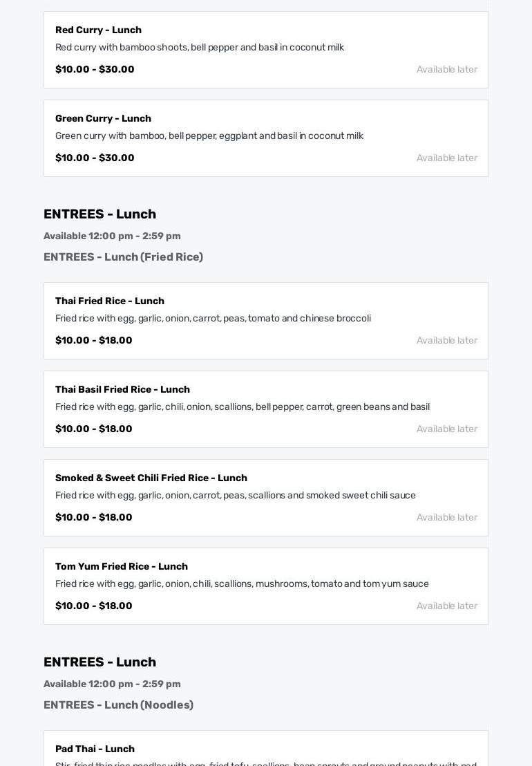Click Available later on Thai Fried Rice
The image size is (532, 766).
coord(446,340)
